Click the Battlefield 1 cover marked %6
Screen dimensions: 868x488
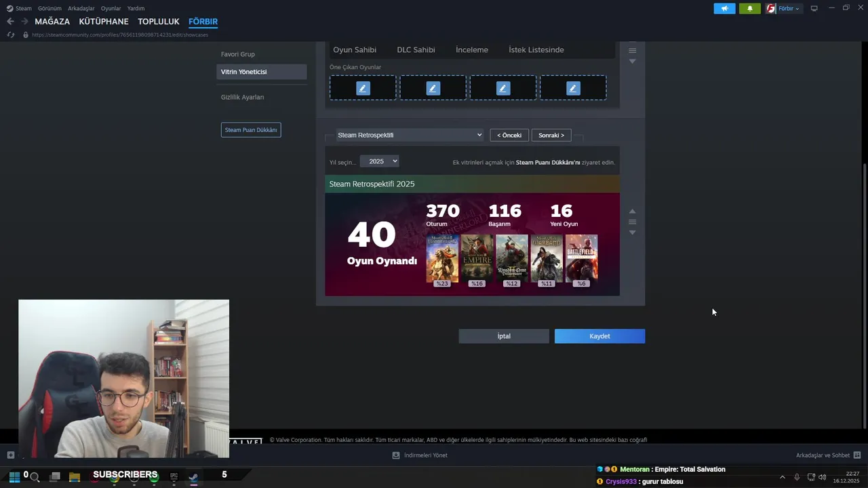pos(581,258)
